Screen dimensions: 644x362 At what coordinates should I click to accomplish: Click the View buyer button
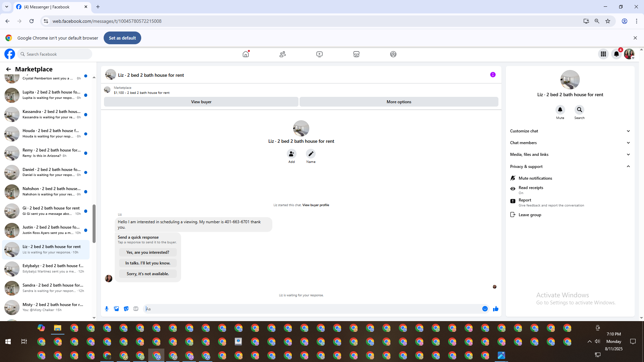pyautogui.click(x=201, y=102)
